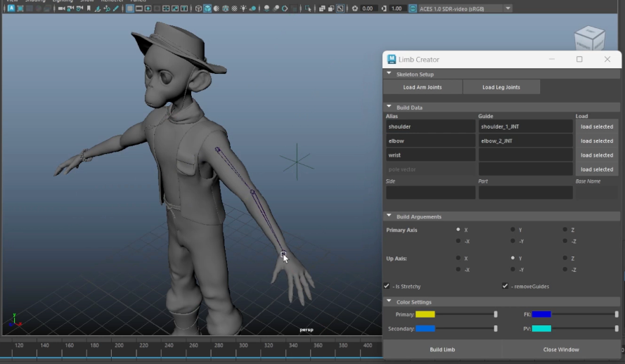Viewport: 625px width, 364px height.
Task: Disable the removeGuides checkbox
Action: pyautogui.click(x=505, y=286)
